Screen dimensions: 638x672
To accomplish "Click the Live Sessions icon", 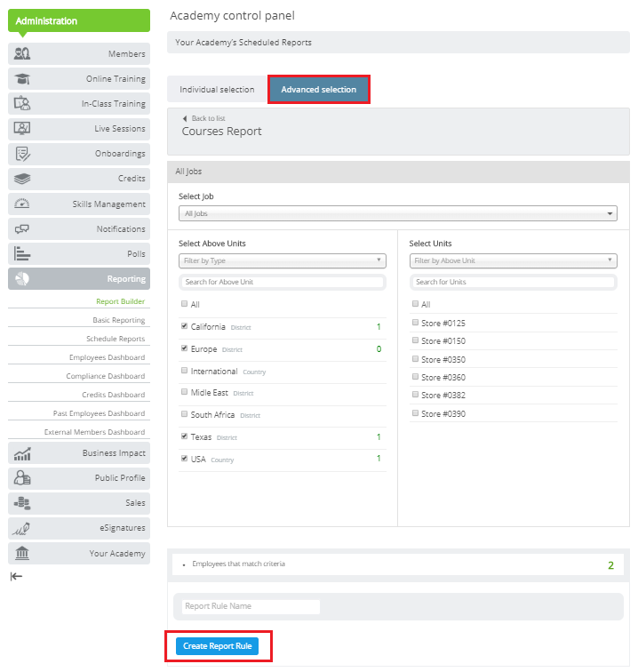I will [23, 128].
